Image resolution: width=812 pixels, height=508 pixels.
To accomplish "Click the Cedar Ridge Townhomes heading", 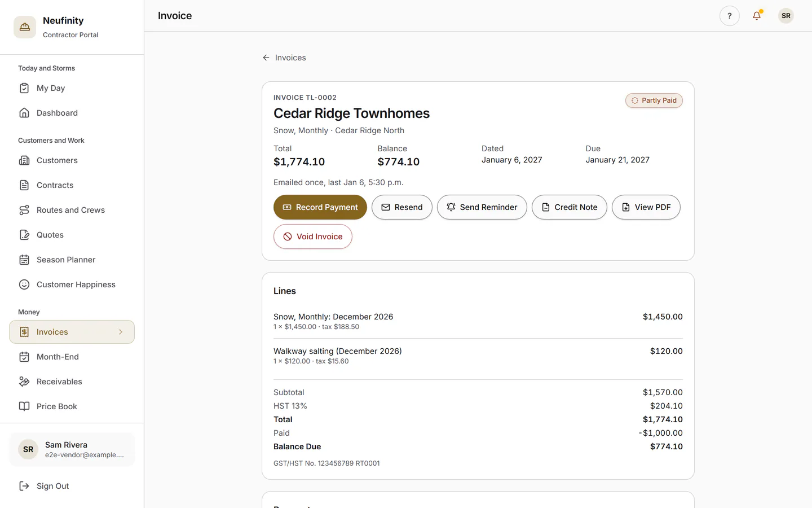I will tap(351, 113).
